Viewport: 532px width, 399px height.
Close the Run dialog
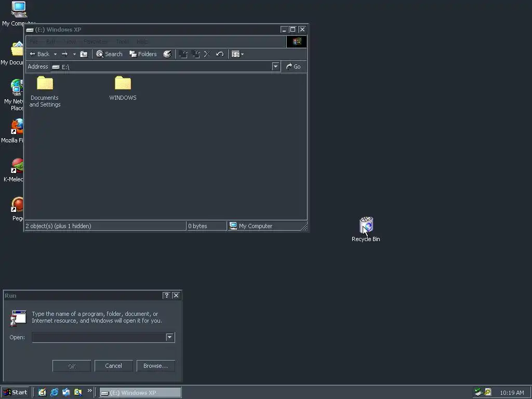(x=176, y=296)
